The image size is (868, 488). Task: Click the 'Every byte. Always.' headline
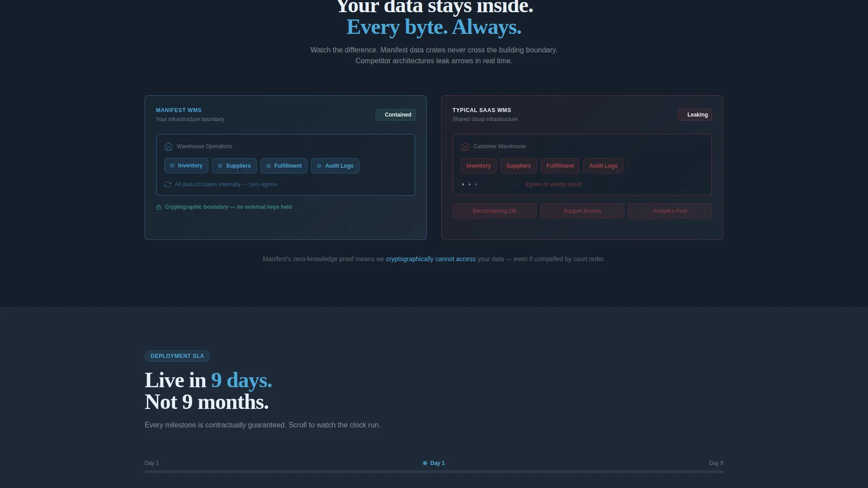(434, 27)
